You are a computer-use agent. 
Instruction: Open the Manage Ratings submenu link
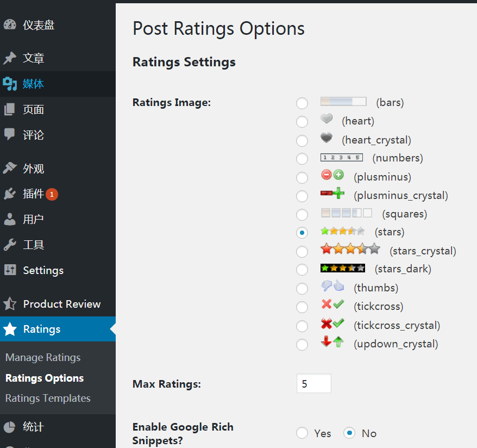(43, 357)
